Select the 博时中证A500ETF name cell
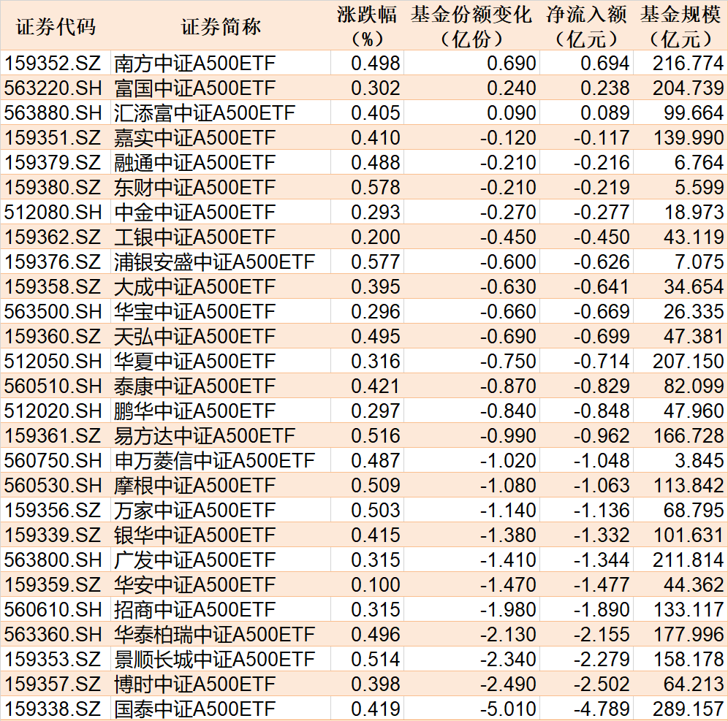728x721 pixels. pyautogui.click(x=221, y=684)
